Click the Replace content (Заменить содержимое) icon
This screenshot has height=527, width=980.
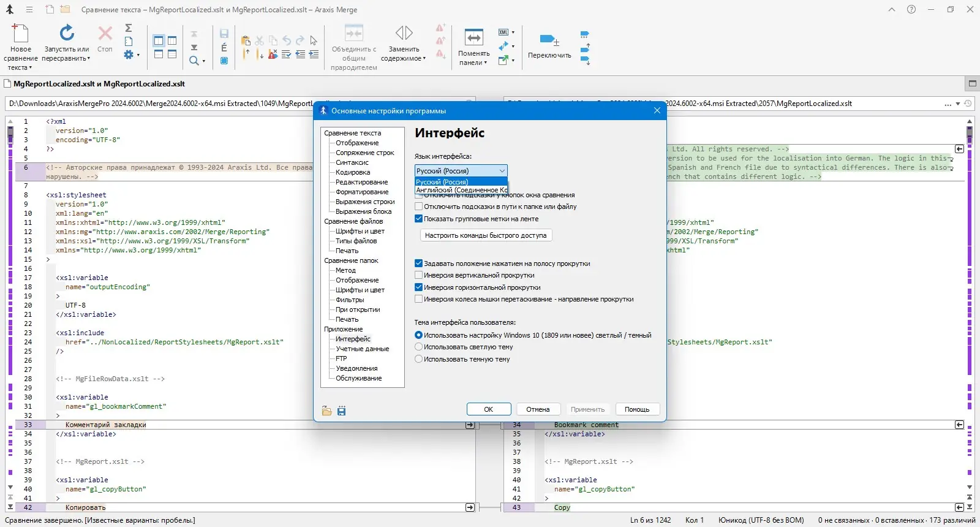click(x=404, y=34)
